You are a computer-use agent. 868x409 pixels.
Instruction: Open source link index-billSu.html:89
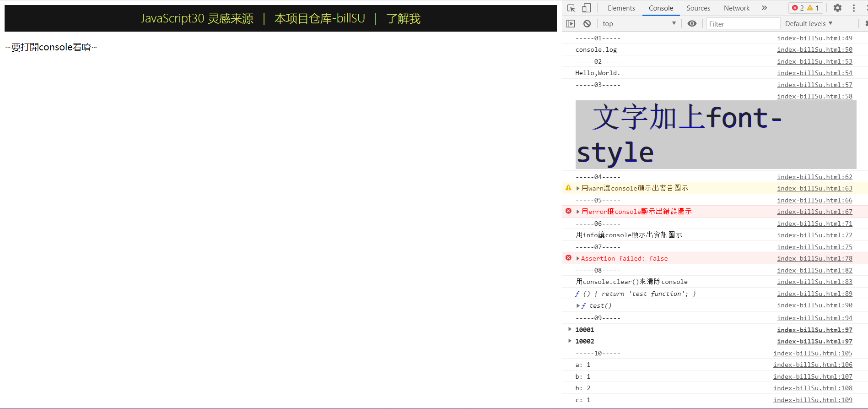coord(814,294)
